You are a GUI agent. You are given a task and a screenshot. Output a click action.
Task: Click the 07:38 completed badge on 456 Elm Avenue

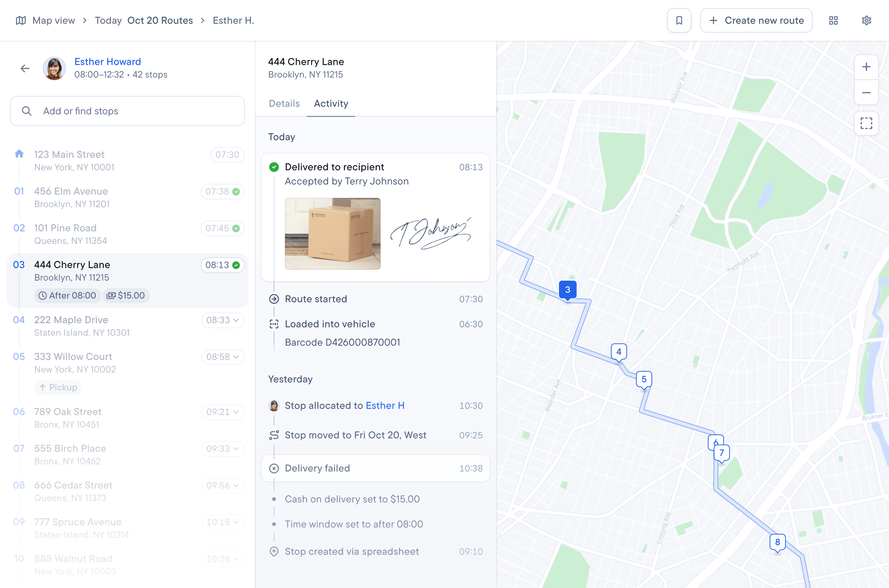pos(223,192)
